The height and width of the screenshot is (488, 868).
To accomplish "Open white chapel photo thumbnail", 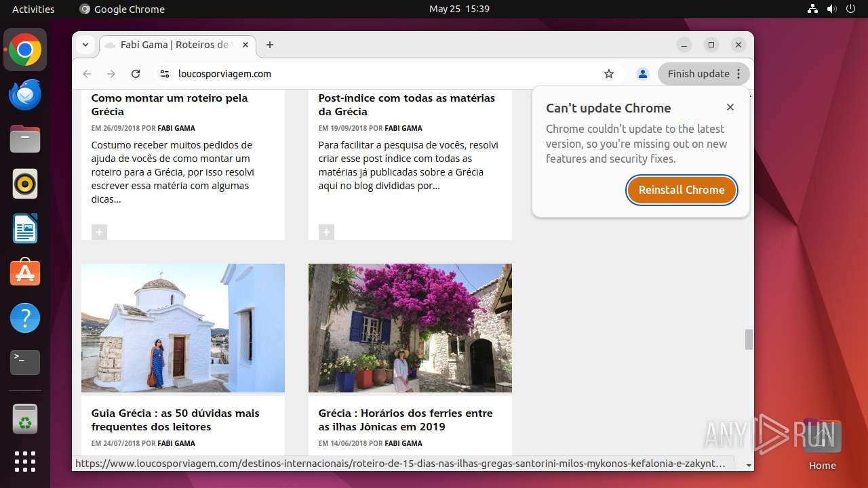I will [183, 328].
